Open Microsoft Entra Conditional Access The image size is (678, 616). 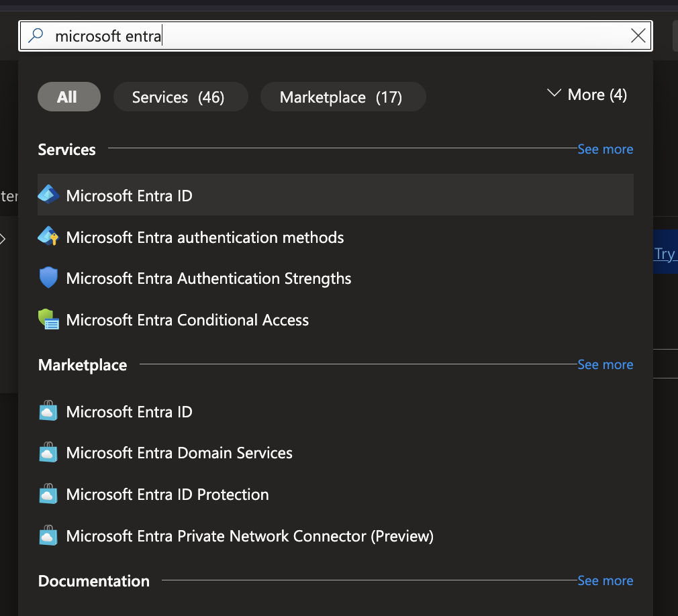tap(187, 320)
